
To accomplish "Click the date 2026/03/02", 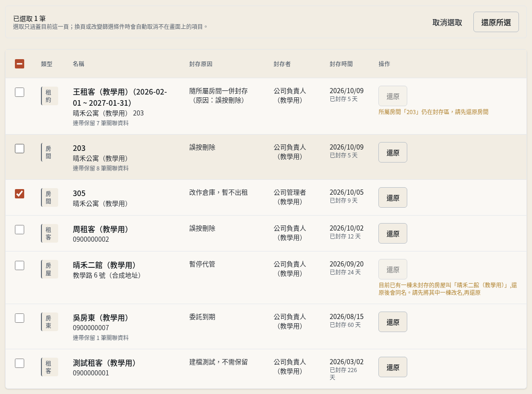I will point(346,362).
